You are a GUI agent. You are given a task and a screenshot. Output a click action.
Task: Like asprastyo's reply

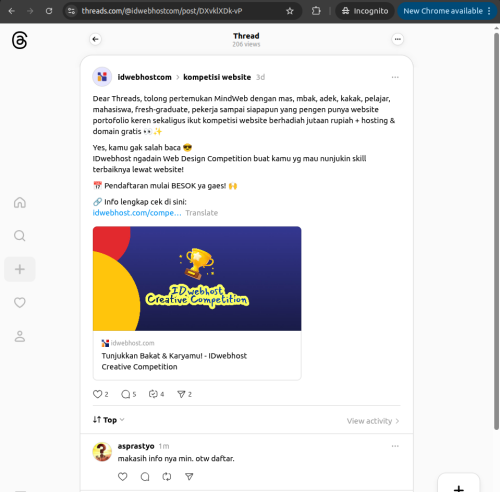click(x=123, y=477)
